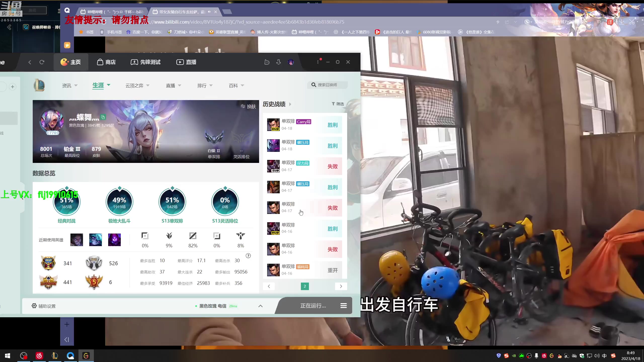
Task: Select the 极地大乱斗 49% win rate circle
Action: pos(119,202)
